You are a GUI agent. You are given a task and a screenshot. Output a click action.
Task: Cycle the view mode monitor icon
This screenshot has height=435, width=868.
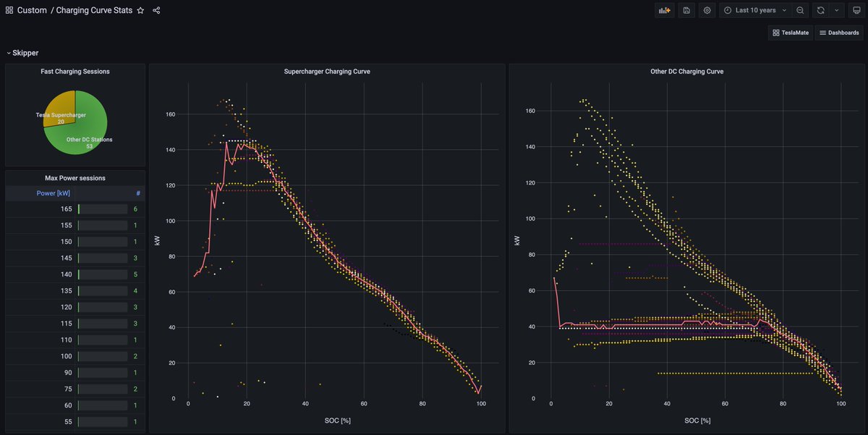pos(856,10)
